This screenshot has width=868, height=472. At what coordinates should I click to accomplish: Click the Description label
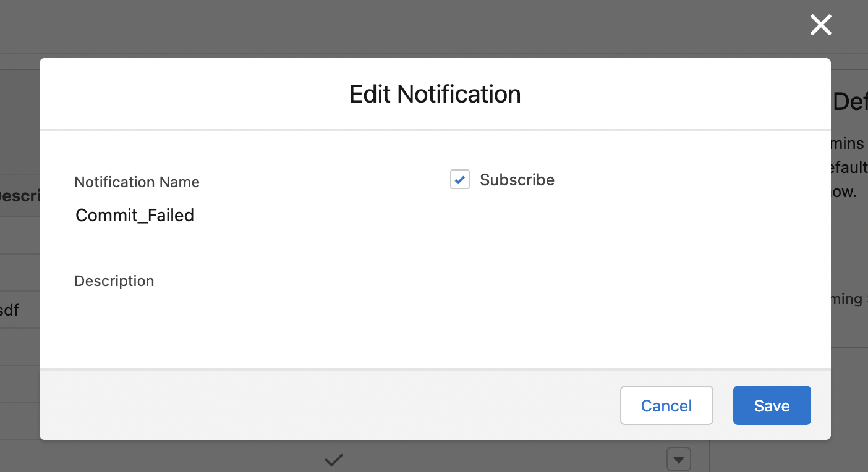114,281
